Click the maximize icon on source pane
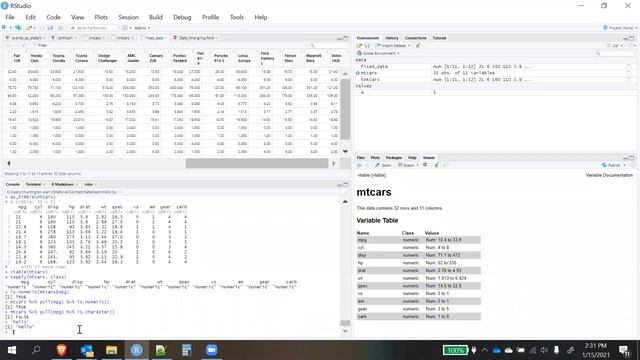Image resolution: width=640 pixels, height=360 pixels. point(346,38)
